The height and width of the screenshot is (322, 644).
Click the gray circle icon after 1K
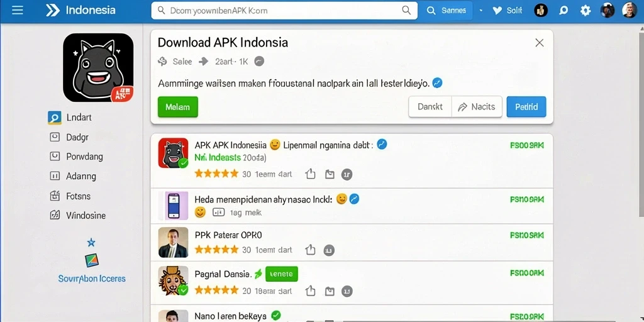[259, 62]
